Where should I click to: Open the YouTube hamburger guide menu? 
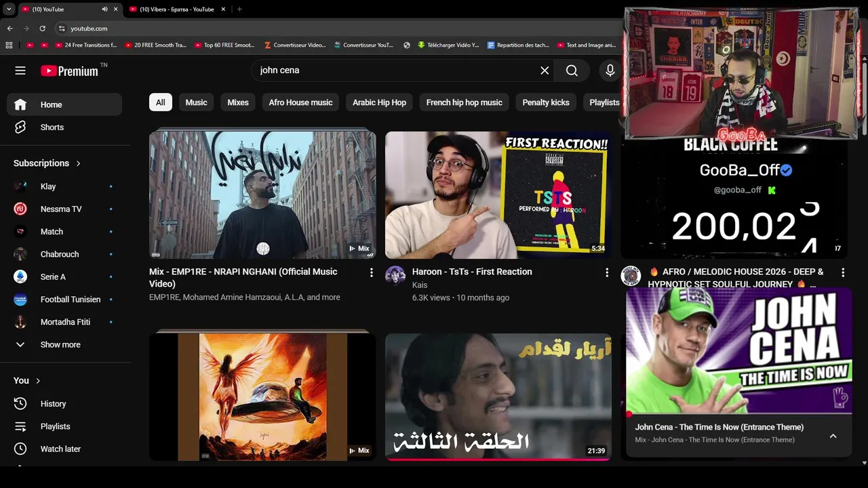(x=20, y=70)
